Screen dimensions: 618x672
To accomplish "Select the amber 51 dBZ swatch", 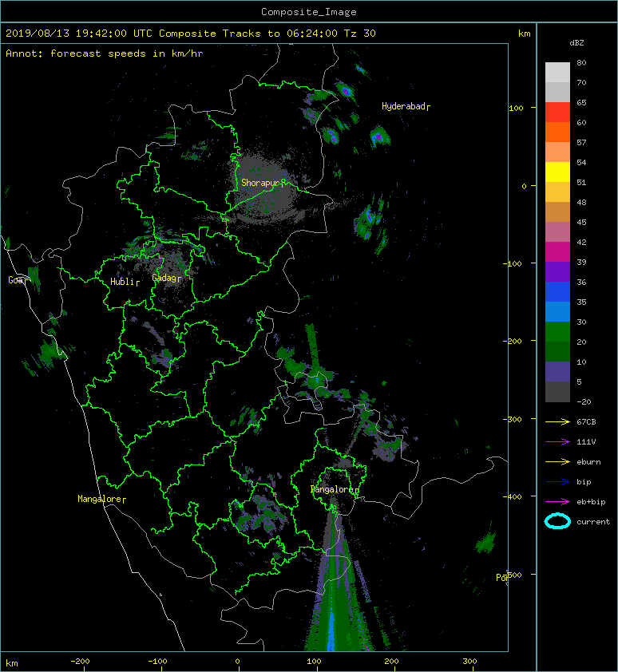I will (557, 192).
